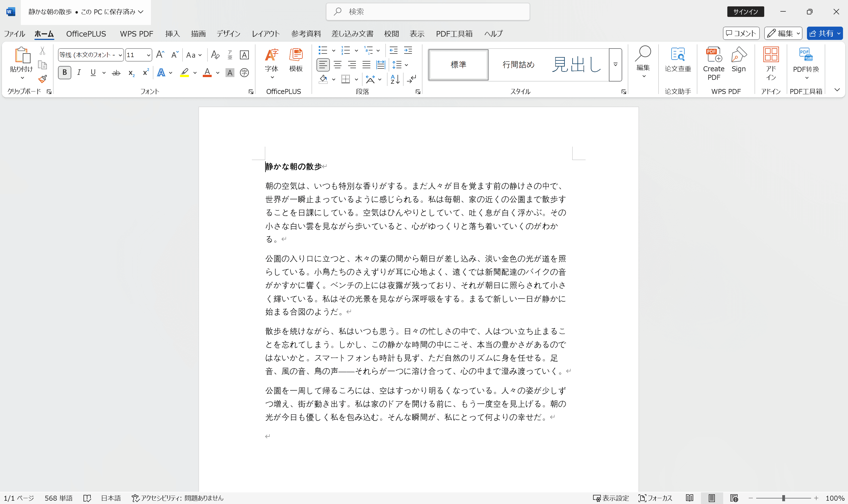Select the format painter tool
Viewport: 848px width, 504px height.
[x=42, y=79]
